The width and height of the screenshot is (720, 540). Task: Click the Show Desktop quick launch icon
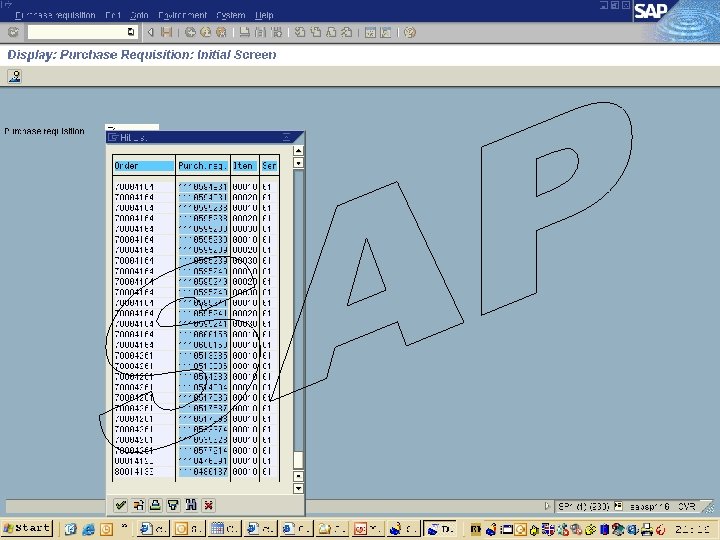[x=70, y=529]
